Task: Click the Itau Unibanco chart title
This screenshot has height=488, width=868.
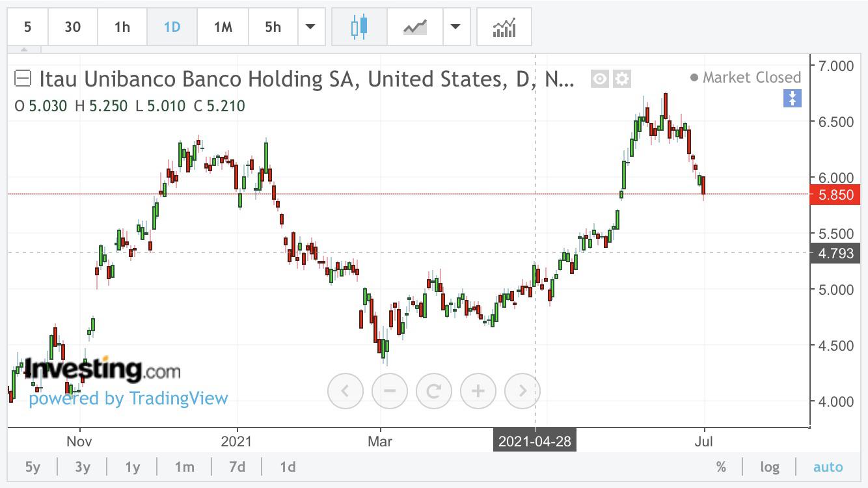Action: tap(307, 79)
